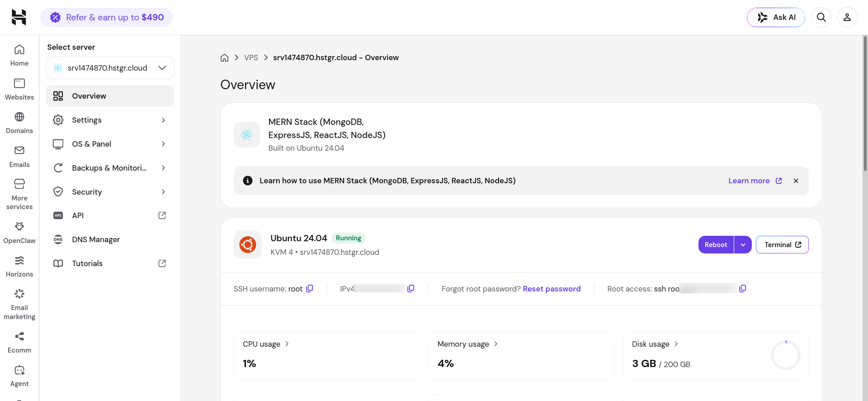Open DNS Manager menu item
Image resolution: width=868 pixels, height=401 pixels.
tap(110, 239)
